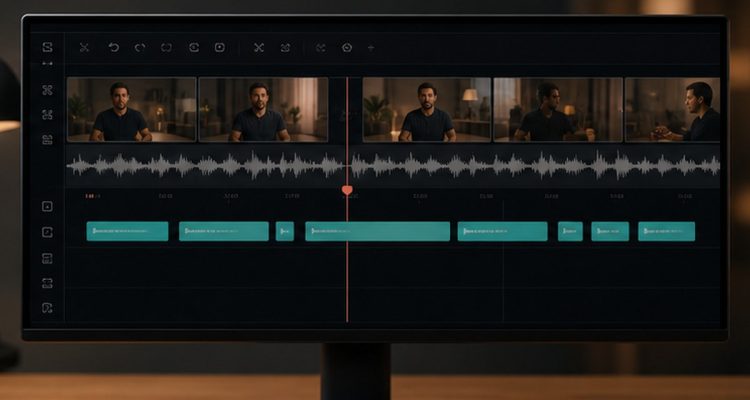Select the longest teal clip crossed by the playhead

pos(378,231)
